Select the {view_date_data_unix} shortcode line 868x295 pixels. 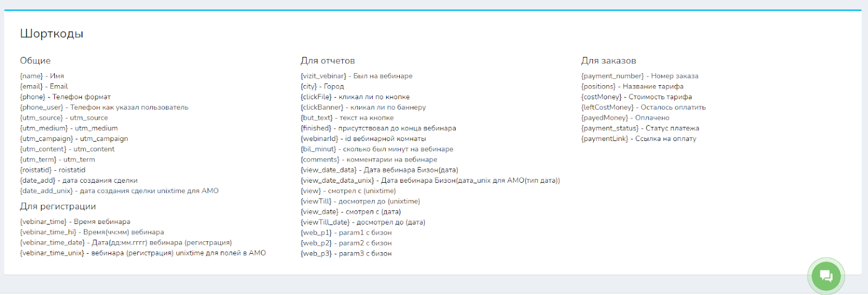430,181
